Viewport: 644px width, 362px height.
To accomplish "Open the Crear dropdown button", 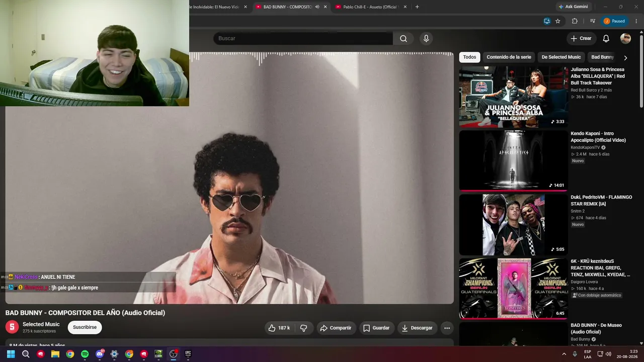I will pos(581,39).
